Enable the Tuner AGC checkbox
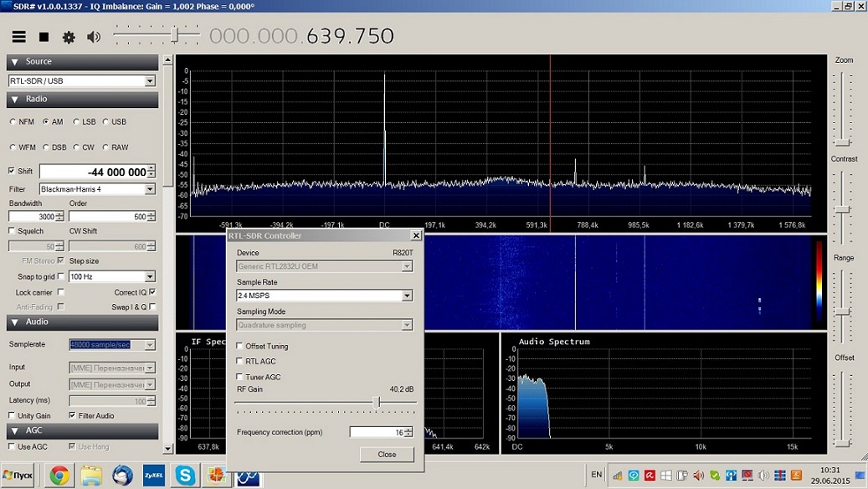 pyautogui.click(x=239, y=377)
